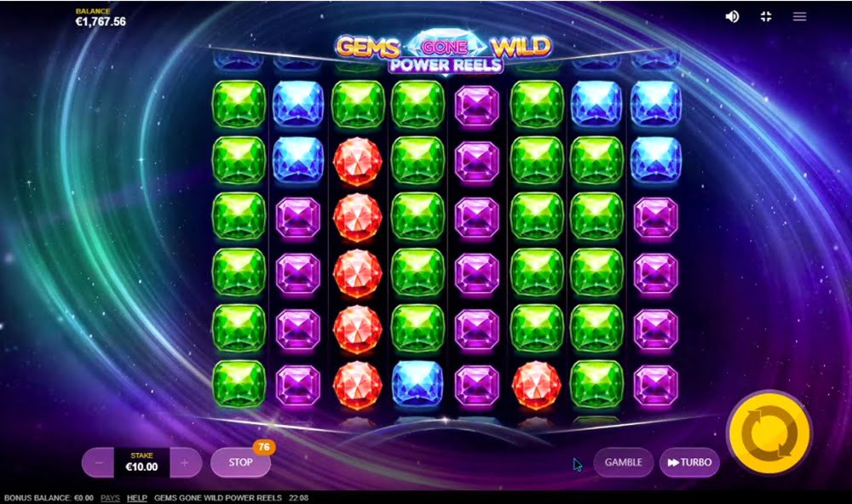Viewport: 852px width, 504px height.
Task: Open the hamburger menu
Action: 799,17
